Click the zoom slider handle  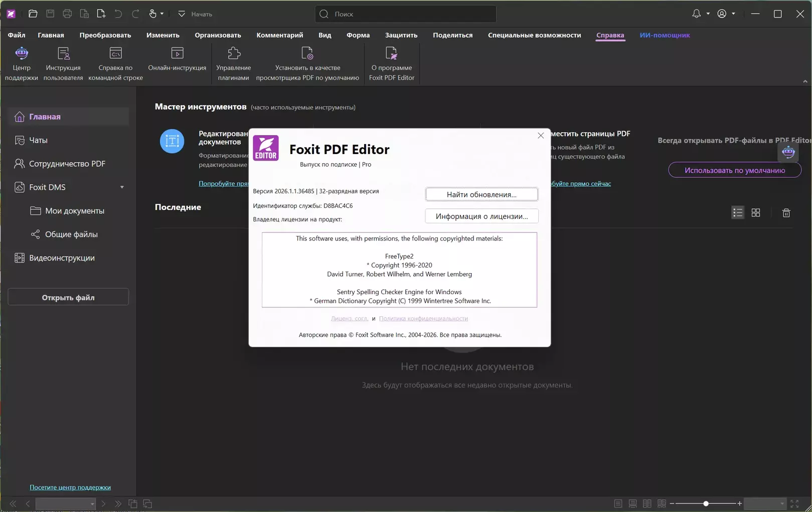point(706,503)
